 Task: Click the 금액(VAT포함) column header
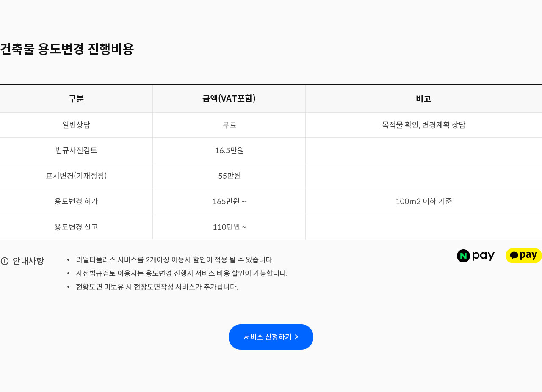tap(229, 99)
